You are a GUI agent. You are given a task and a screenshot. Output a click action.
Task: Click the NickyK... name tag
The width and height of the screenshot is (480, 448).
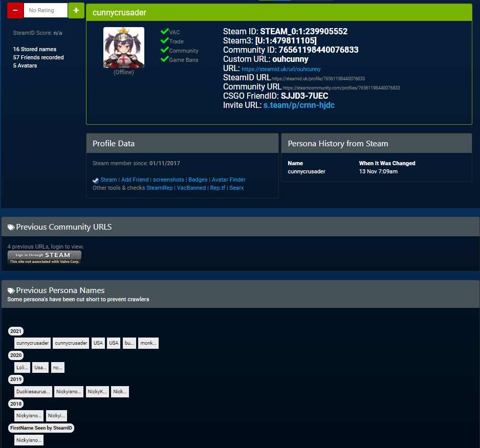97,392
